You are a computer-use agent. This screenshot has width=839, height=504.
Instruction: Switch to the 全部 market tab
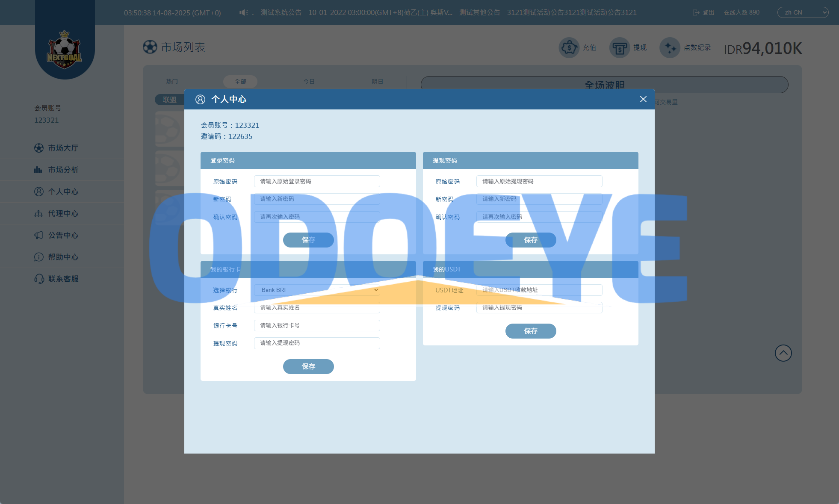[240, 82]
